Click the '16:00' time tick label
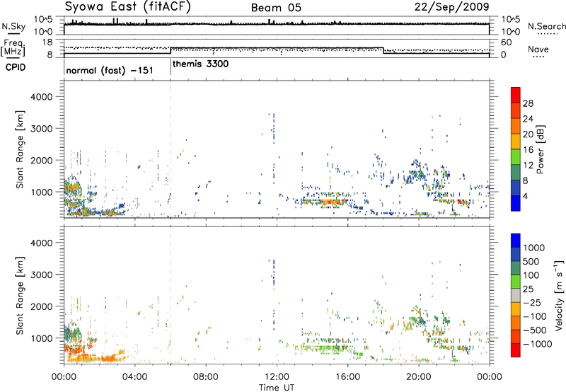The height and width of the screenshot is (392, 566). click(347, 377)
